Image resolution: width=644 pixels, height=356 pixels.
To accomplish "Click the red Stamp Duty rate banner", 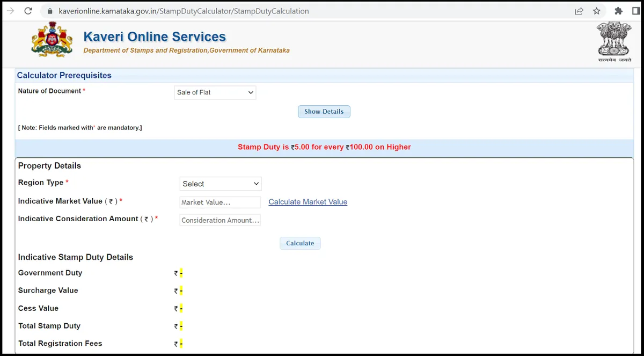I will click(324, 147).
